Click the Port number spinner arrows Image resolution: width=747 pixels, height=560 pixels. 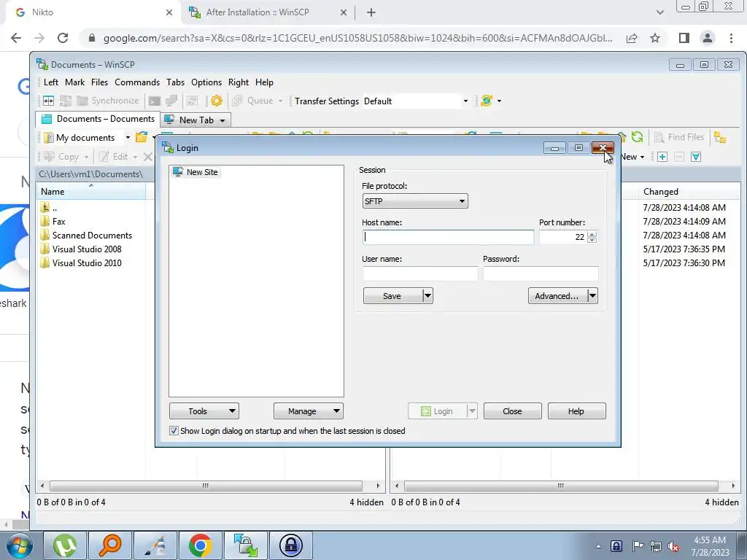coord(592,237)
